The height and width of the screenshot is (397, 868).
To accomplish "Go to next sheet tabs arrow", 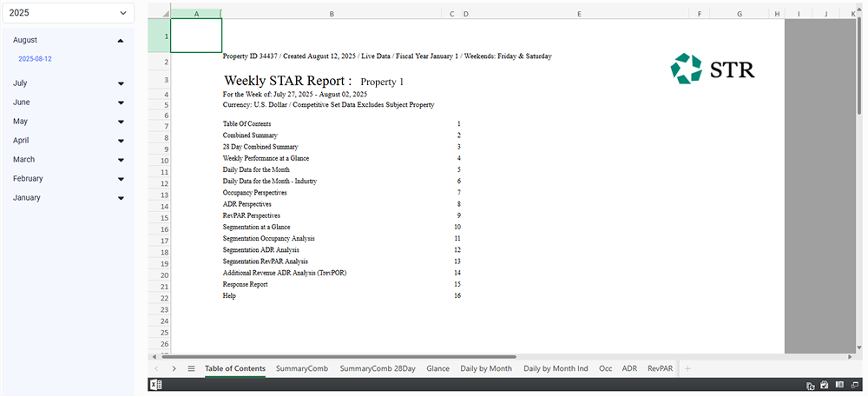I will point(174,368).
